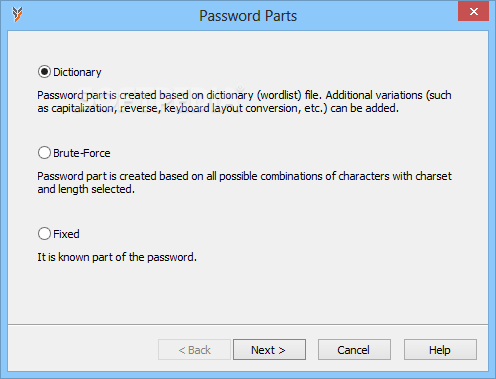The width and height of the screenshot is (496, 379).
Task: Click the Dictionary wordlist description paragraph
Action: 244,102
